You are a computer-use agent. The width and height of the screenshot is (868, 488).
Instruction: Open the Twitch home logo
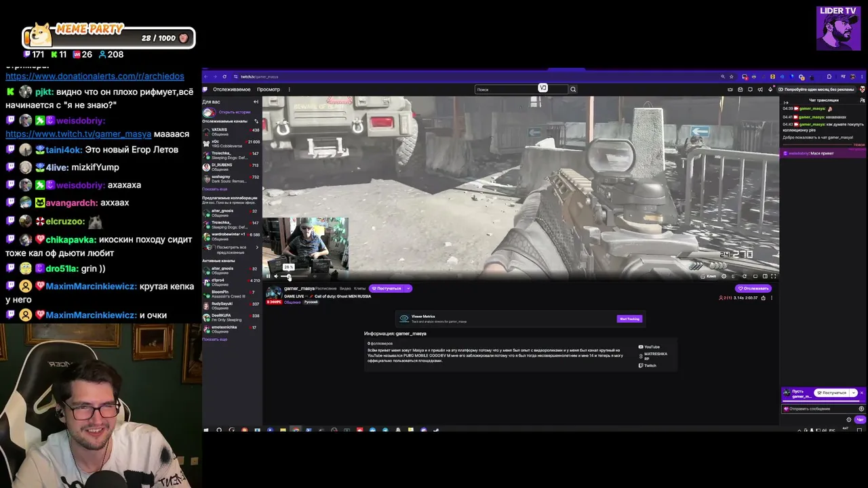tap(206, 89)
